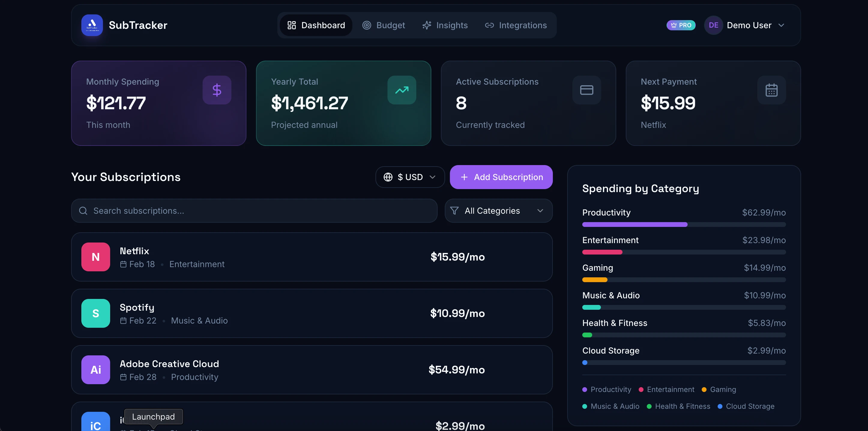Switch to the Budget tab
This screenshot has height=431, width=868.
click(384, 25)
